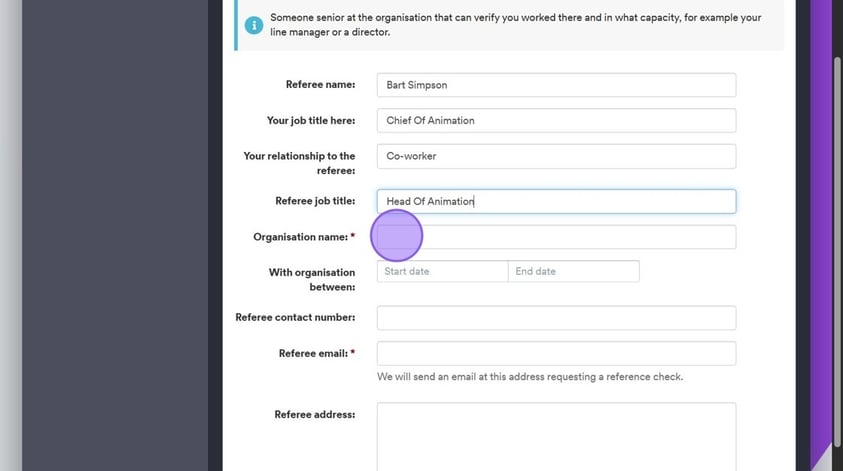This screenshot has width=843, height=471.
Task: Click the Referee job title input box
Action: point(555,201)
